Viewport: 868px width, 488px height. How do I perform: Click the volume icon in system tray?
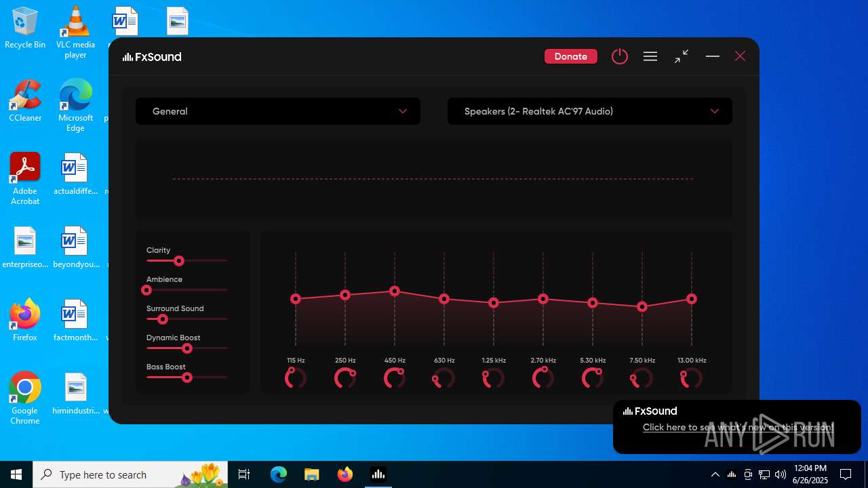[781, 474]
